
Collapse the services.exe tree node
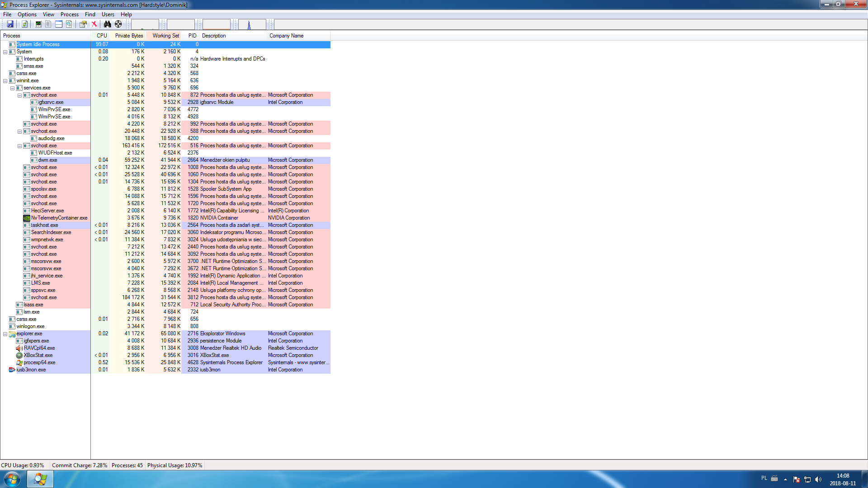click(13, 88)
